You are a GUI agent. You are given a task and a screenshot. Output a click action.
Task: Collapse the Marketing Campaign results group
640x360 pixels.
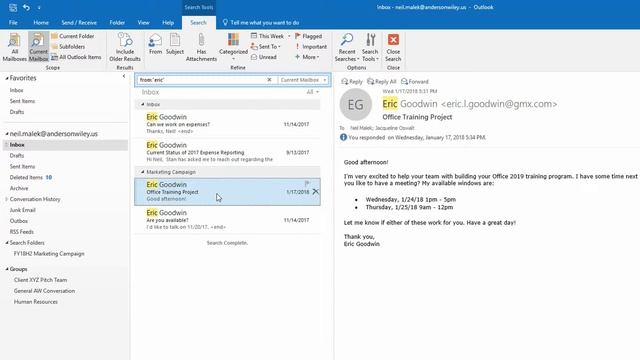click(142, 172)
